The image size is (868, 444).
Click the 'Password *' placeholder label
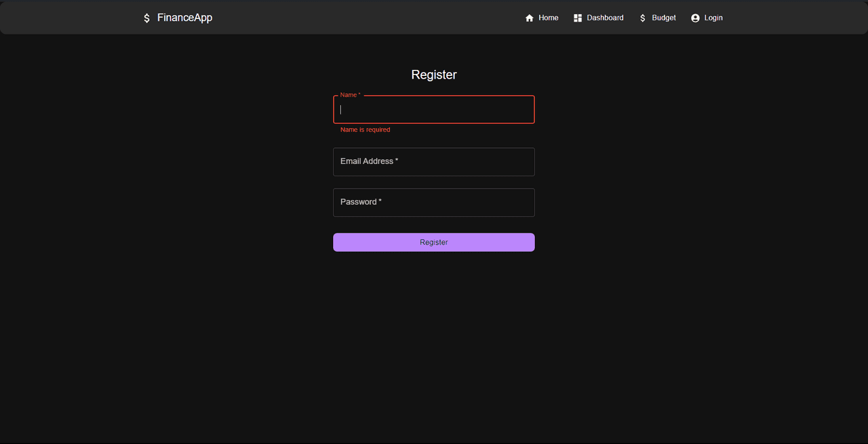point(361,202)
